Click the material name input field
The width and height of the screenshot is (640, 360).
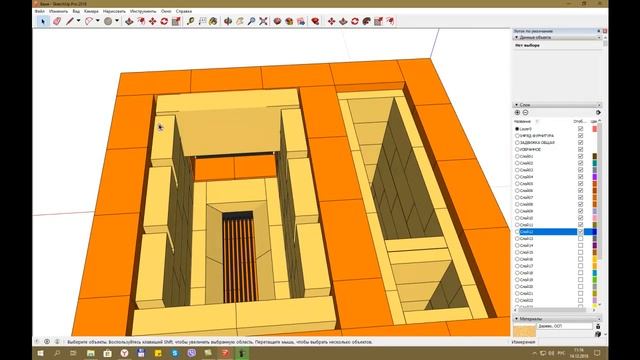(564, 326)
